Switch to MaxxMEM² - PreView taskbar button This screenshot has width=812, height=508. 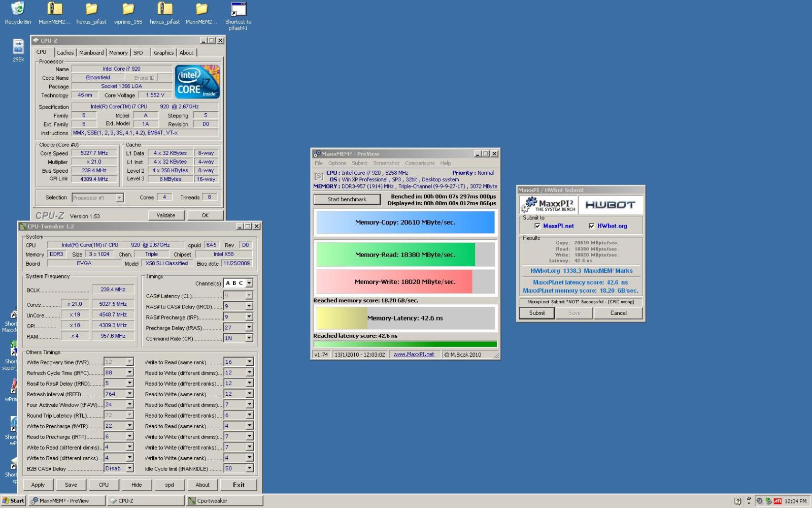(x=67, y=501)
